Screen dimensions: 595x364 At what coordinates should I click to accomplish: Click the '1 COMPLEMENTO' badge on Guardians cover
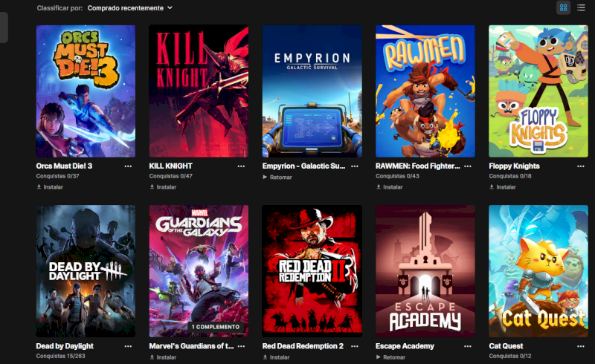point(216,327)
